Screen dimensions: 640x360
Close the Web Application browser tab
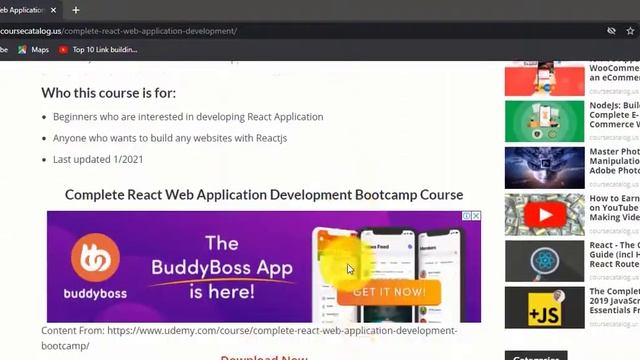(53, 10)
